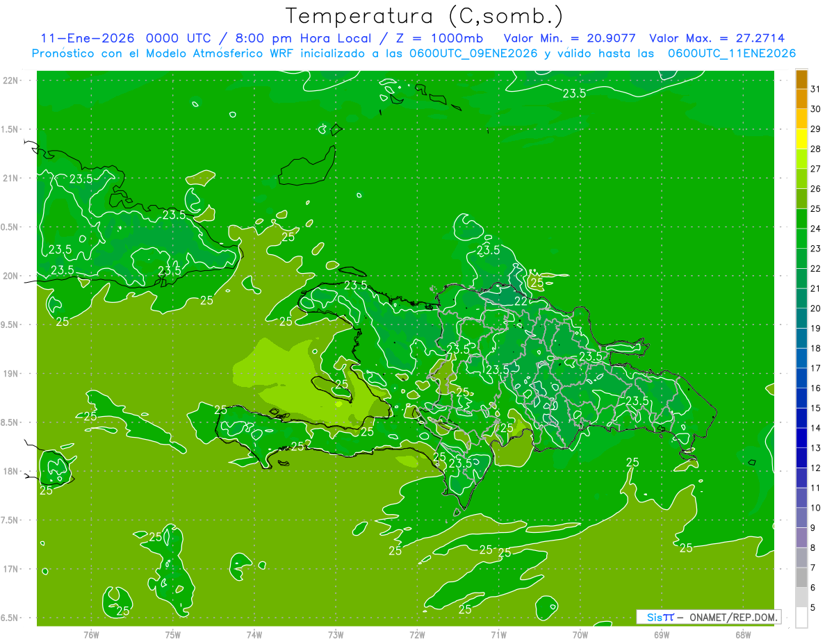
Task: Click the '72W' longitude axis label
Action: click(x=417, y=635)
